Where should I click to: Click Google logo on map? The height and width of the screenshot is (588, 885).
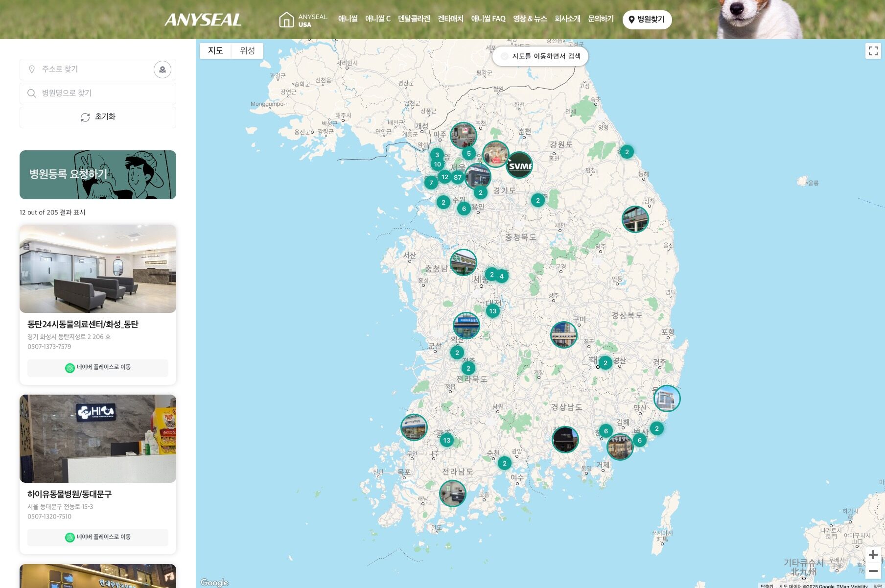coord(214,583)
